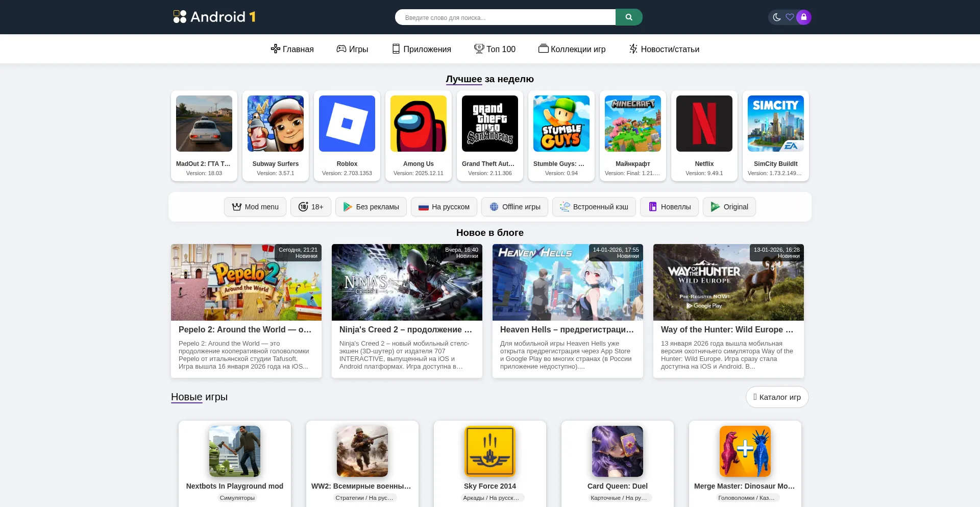980x507 pixels.
Task: Open MadOut 2 game icon
Action: coord(204,124)
